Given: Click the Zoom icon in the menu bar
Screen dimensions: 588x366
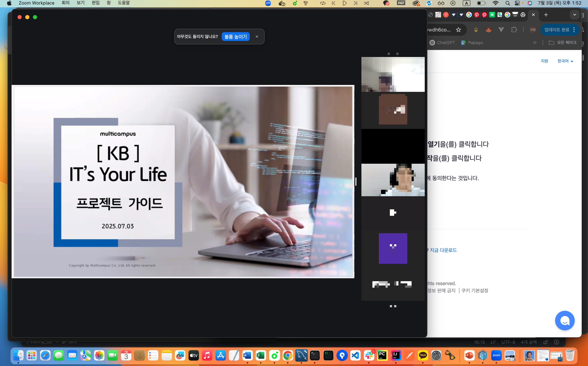Looking at the screenshot, I should [x=268, y=3].
